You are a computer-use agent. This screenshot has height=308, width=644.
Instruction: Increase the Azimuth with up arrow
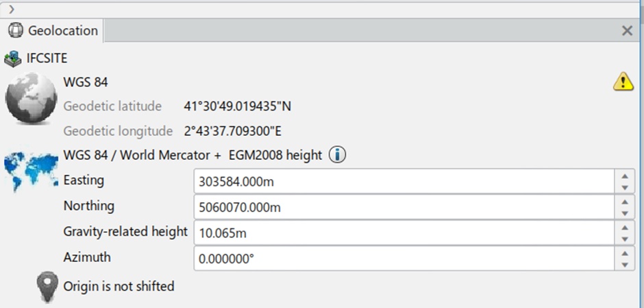coord(625,253)
